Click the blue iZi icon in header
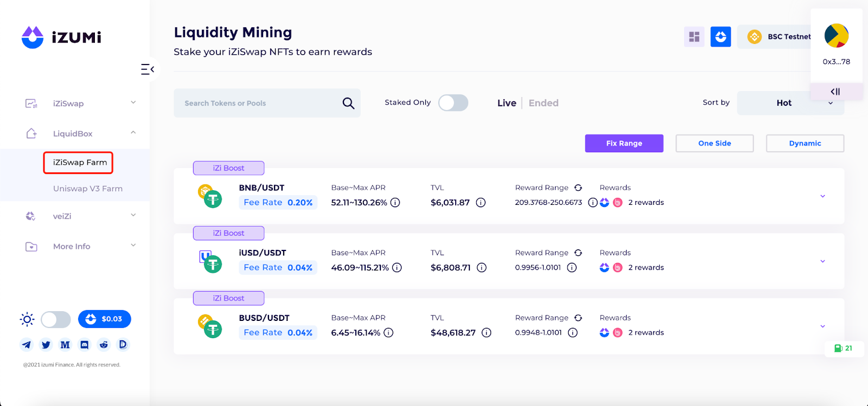Image resolution: width=868 pixels, height=406 pixels. pos(721,37)
